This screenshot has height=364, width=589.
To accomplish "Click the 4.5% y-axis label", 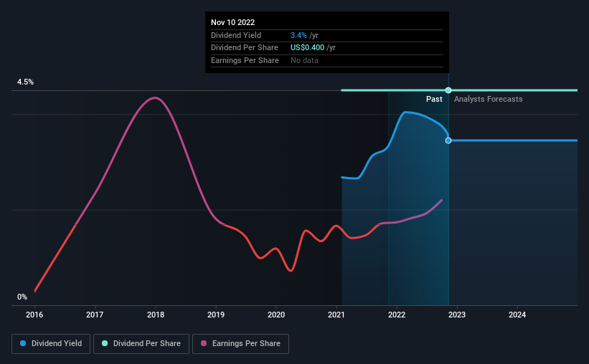I will click(26, 82).
